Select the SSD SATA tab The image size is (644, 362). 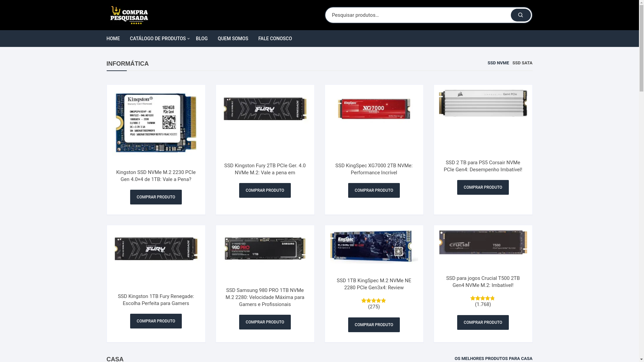[522, 63]
